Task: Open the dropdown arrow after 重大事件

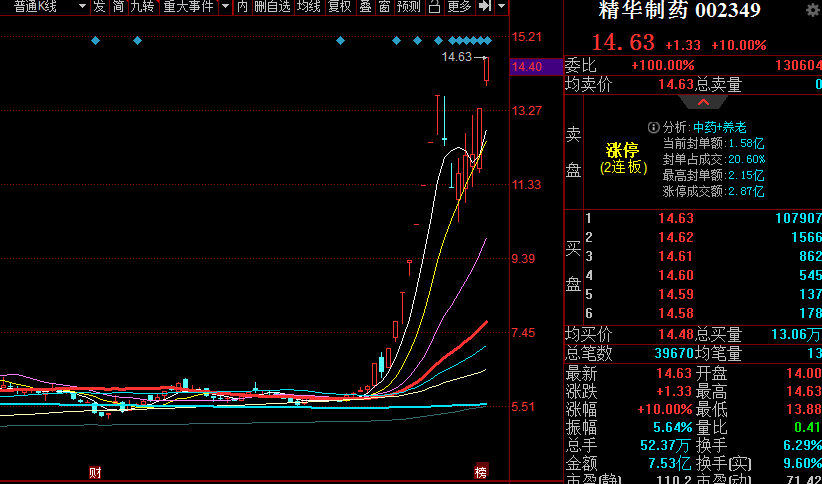Action: tap(225, 7)
